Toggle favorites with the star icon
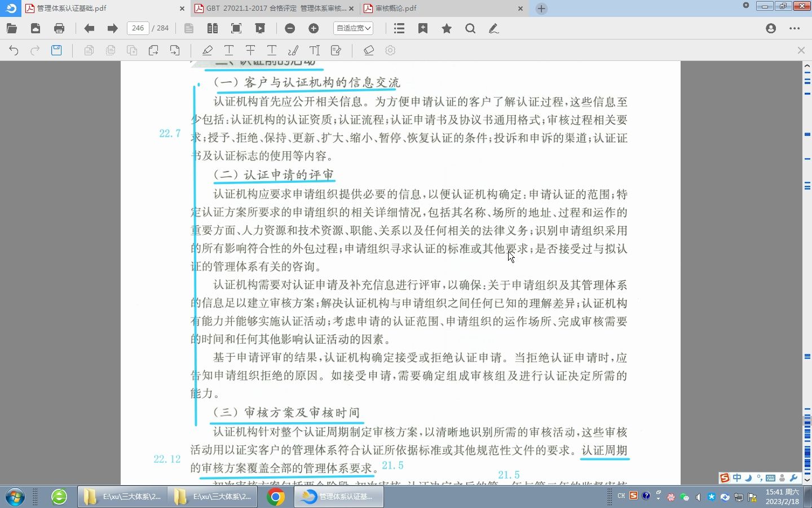 click(x=446, y=28)
